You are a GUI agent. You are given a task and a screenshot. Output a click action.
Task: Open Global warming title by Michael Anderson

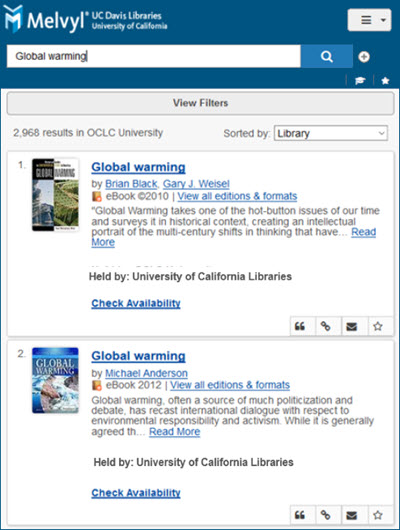[x=138, y=356]
